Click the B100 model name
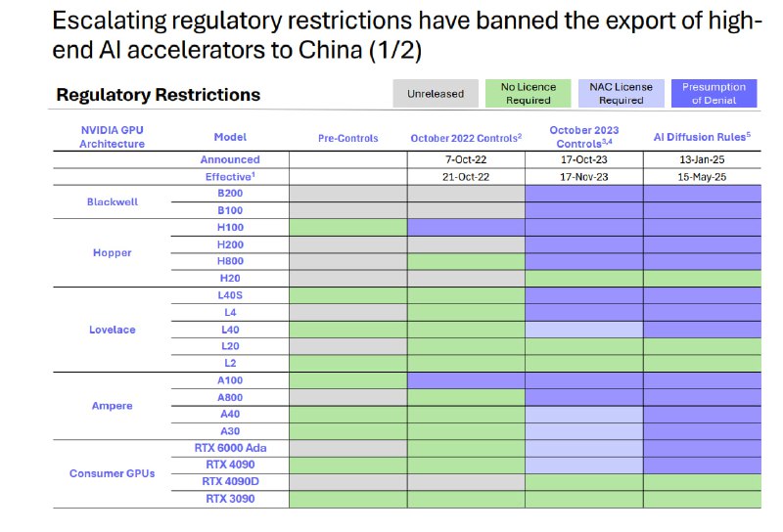The height and width of the screenshot is (532, 783). [230, 210]
